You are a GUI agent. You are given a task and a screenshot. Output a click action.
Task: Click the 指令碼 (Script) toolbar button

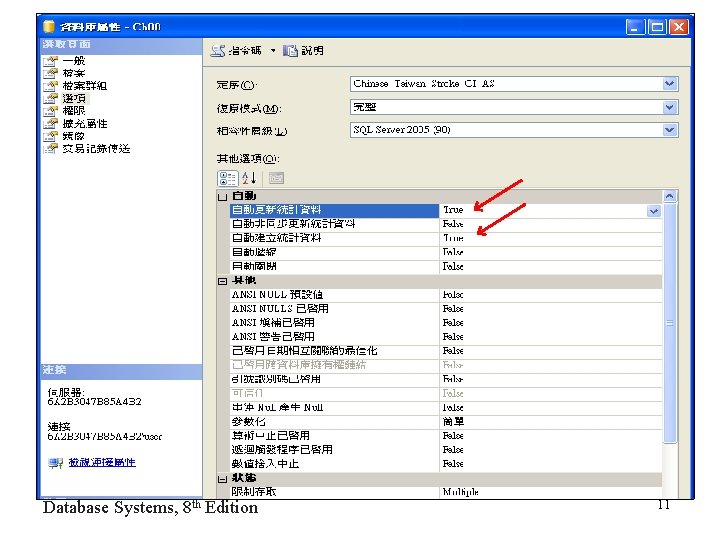click(236, 51)
